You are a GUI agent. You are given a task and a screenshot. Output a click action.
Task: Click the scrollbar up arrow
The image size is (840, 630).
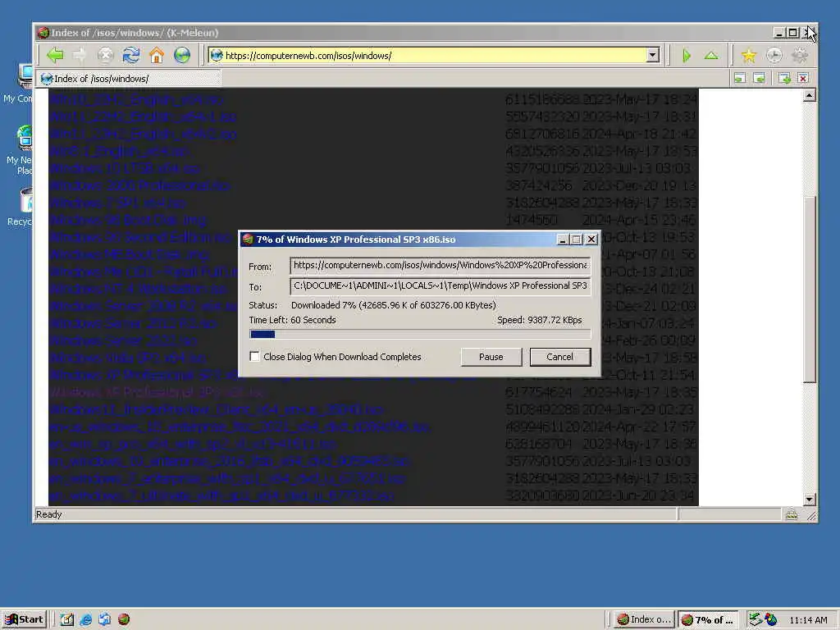[x=810, y=96]
